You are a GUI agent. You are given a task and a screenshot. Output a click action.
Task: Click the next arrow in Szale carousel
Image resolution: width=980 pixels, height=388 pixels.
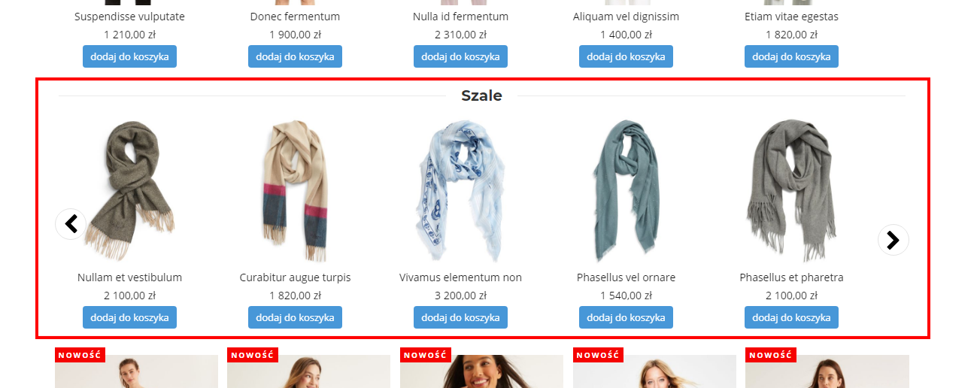click(893, 240)
